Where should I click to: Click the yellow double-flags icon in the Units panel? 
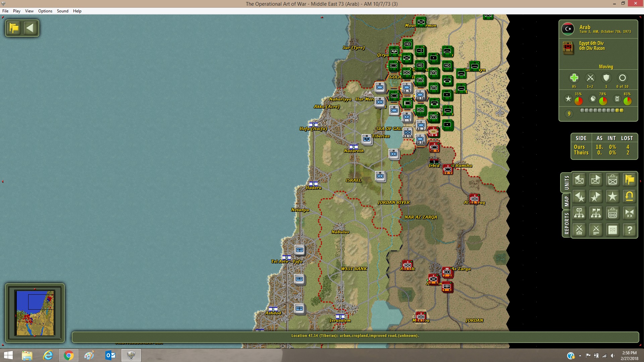[x=630, y=180]
